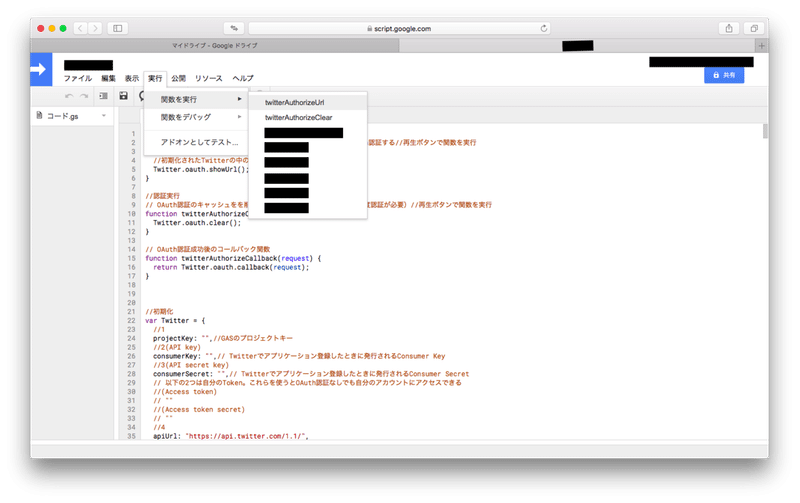This screenshot has height=503, width=800.
Task: Click the コード.gs file icon
Action: pyautogui.click(x=39, y=116)
